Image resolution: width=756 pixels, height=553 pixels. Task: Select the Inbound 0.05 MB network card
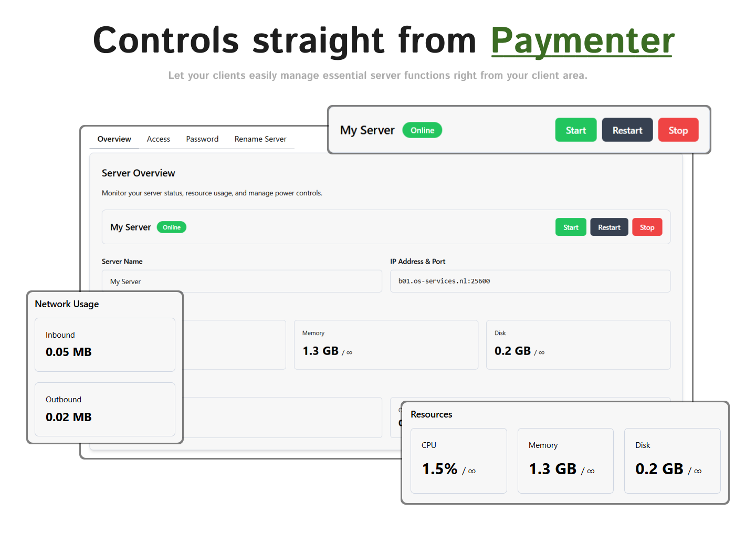pos(105,345)
